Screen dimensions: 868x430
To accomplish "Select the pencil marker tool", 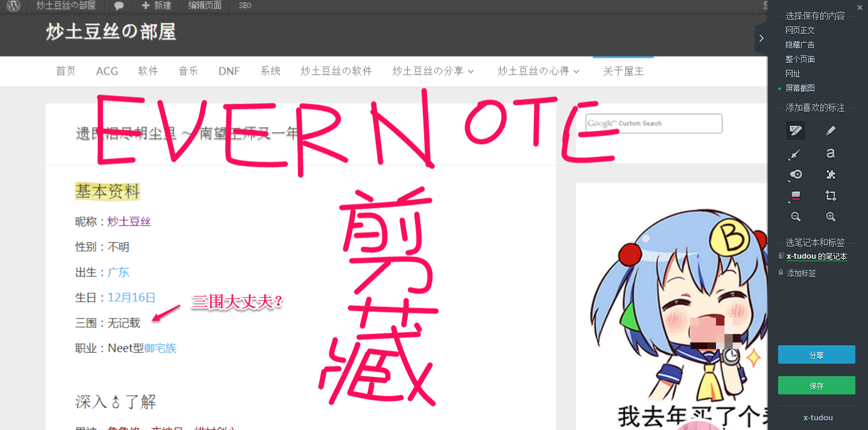I will click(831, 130).
